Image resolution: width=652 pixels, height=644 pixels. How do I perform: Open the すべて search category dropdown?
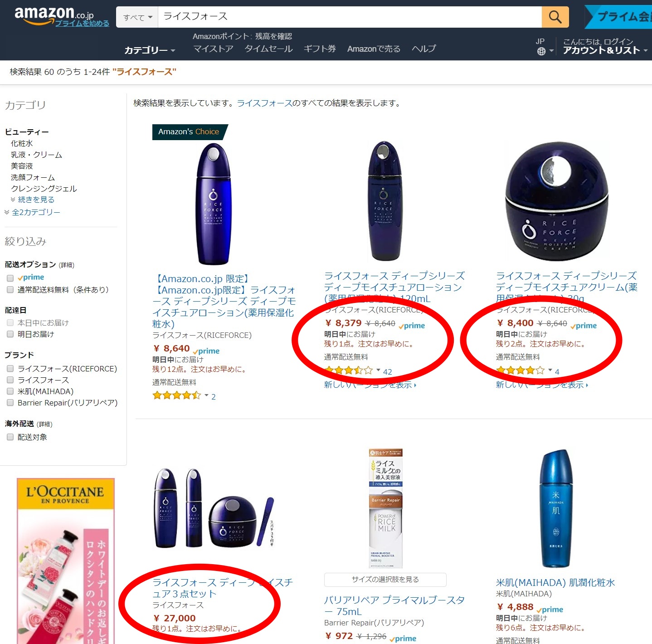137,17
